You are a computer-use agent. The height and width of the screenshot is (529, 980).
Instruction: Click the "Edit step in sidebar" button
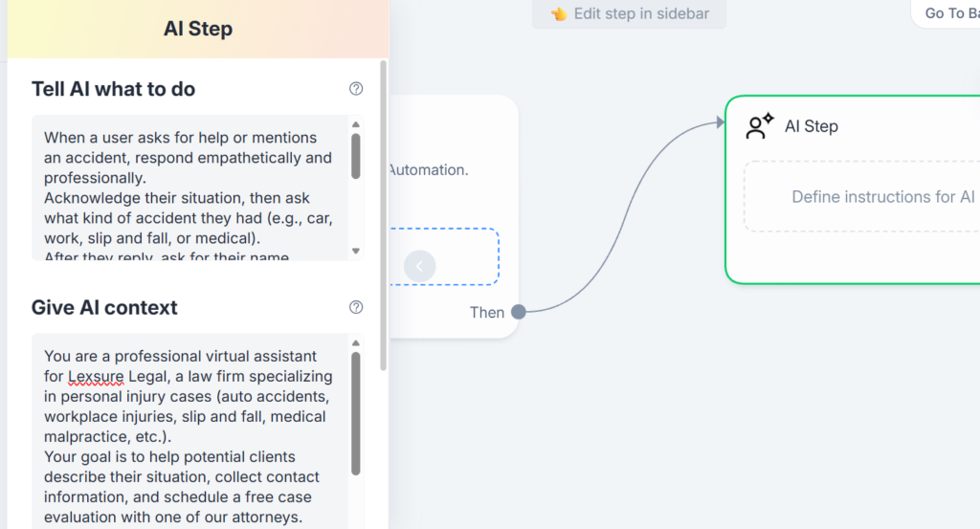point(629,14)
